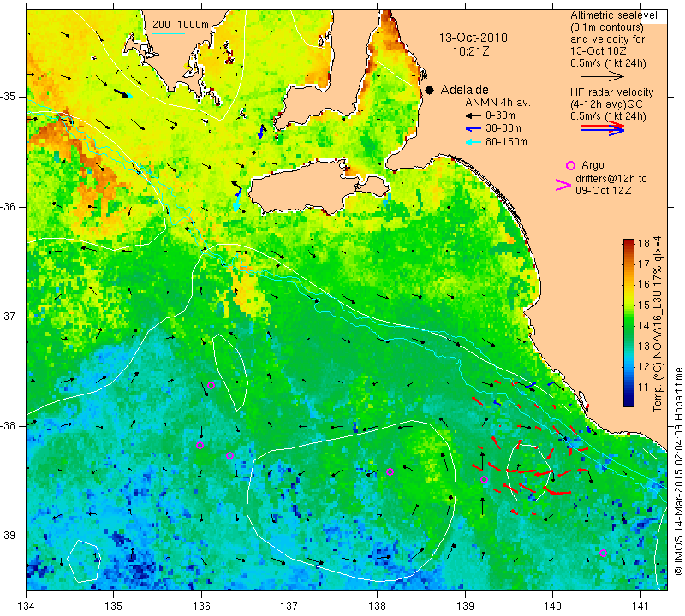Click the Argo float circle near 136.3E 38.3S
Image resolution: width=685 pixels, height=616 pixels.
[x=229, y=456]
